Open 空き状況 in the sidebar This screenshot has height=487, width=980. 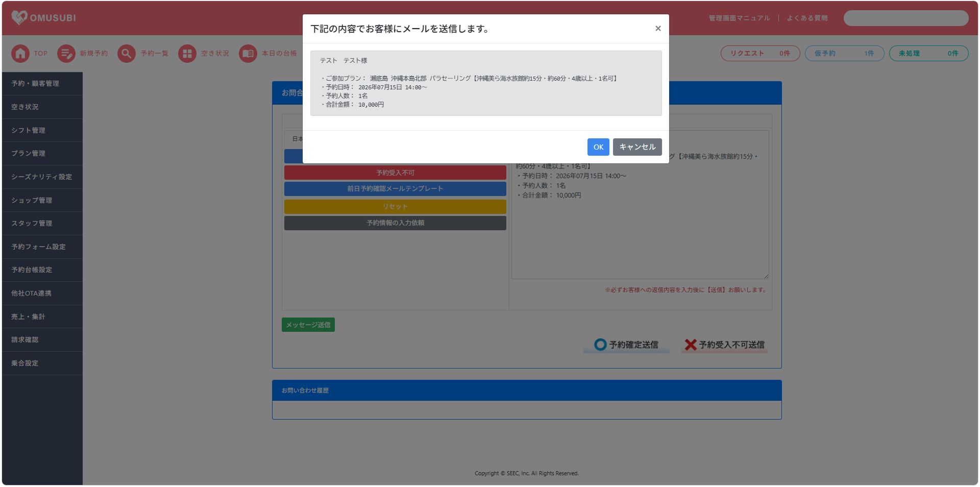[x=42, y=107]
